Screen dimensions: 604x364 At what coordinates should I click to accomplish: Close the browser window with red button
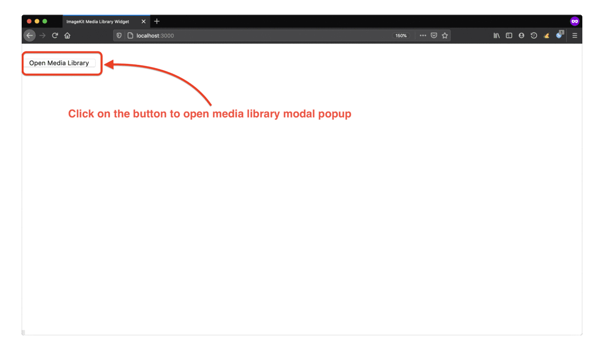[29, 21]
